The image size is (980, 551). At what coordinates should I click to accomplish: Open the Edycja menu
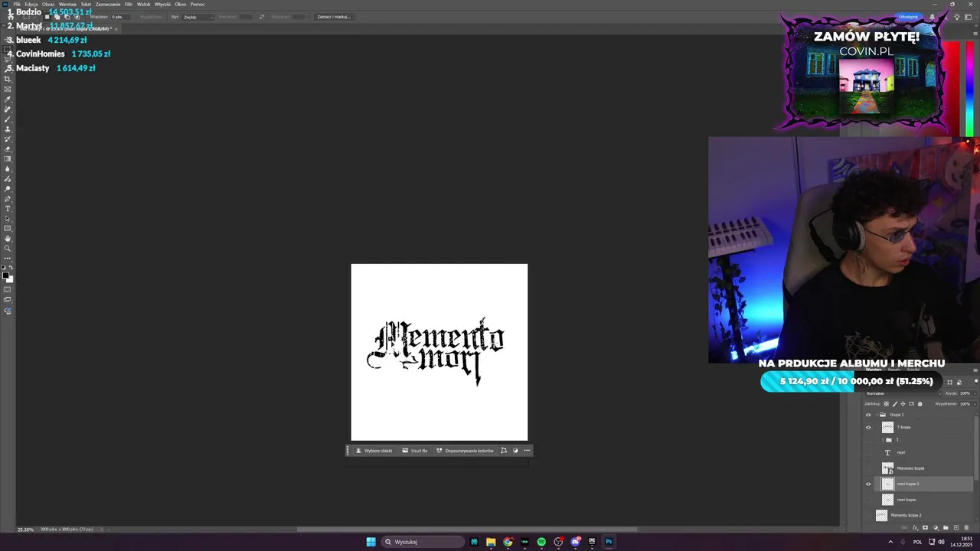pyautogui.click(x=31, y=5)
